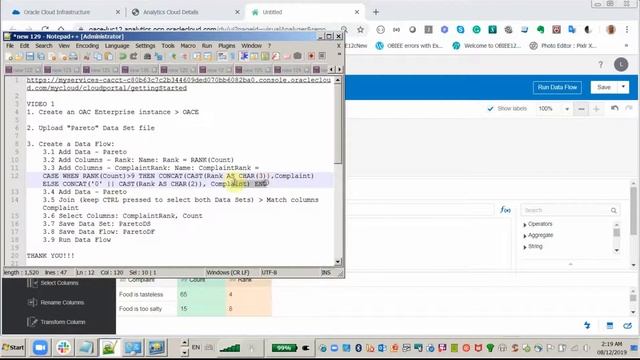Screen dimensions: 640x360
Task: Click the search magnifier in functions panel
Action: click(613, 210)
